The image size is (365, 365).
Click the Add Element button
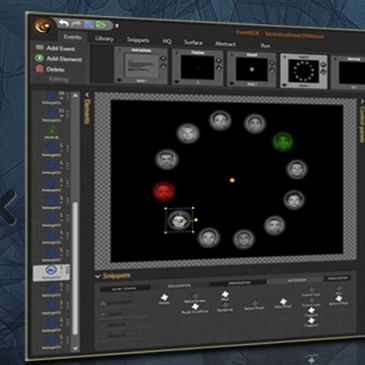pyautogui.click(x=58, y=59)
